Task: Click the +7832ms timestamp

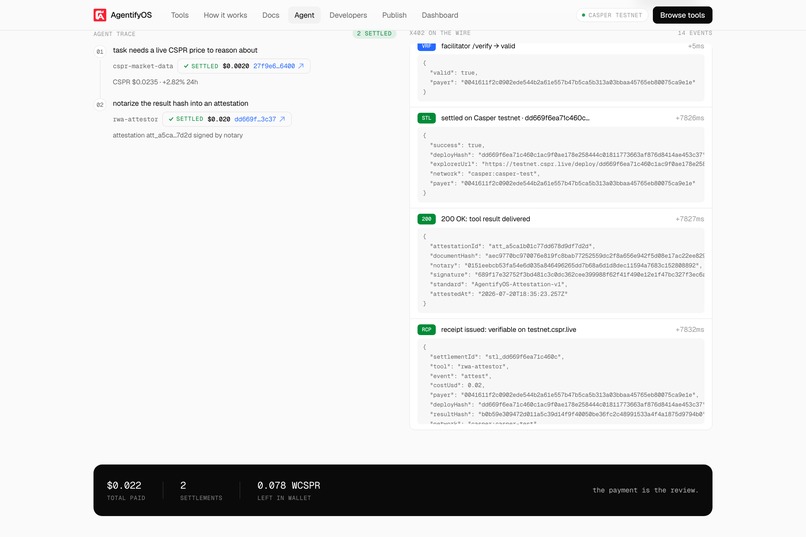Action: tap(689, 330)
